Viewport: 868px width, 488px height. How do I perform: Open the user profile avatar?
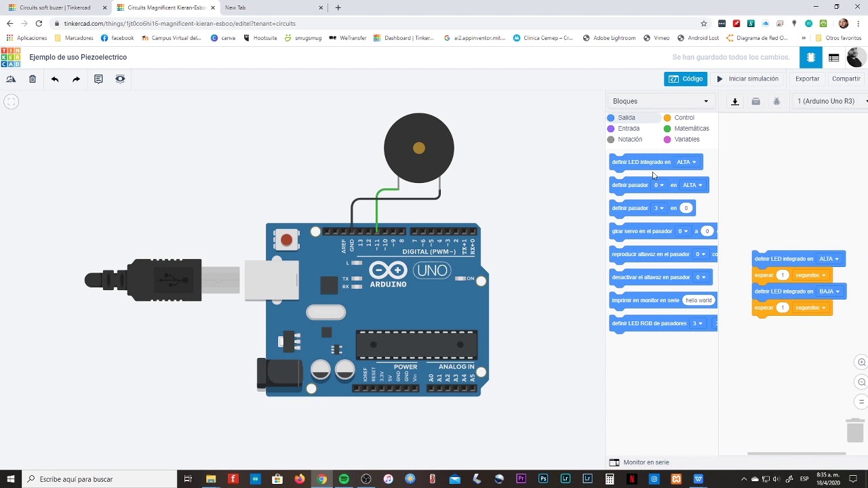[855, 58]
